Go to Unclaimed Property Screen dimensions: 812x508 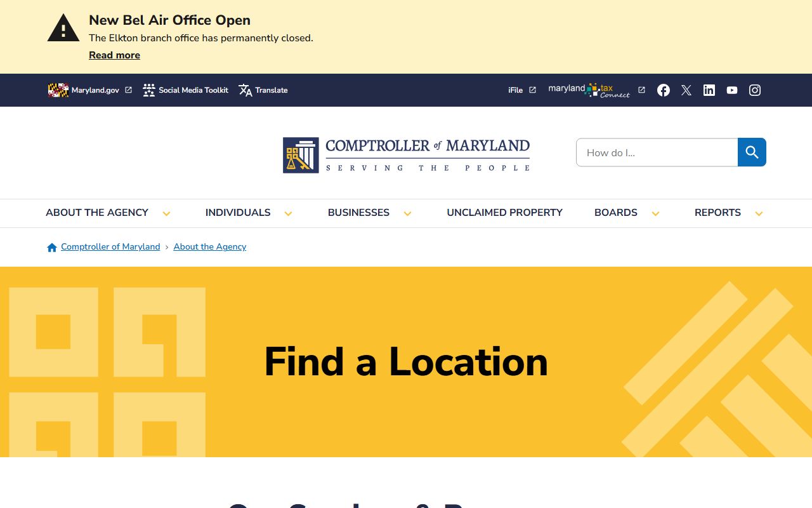click(504, 213)
